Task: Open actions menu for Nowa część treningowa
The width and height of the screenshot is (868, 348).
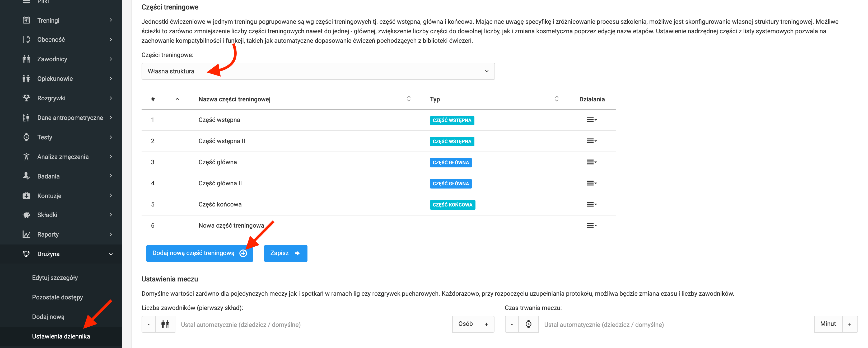Action: click(x=591, y=225)
